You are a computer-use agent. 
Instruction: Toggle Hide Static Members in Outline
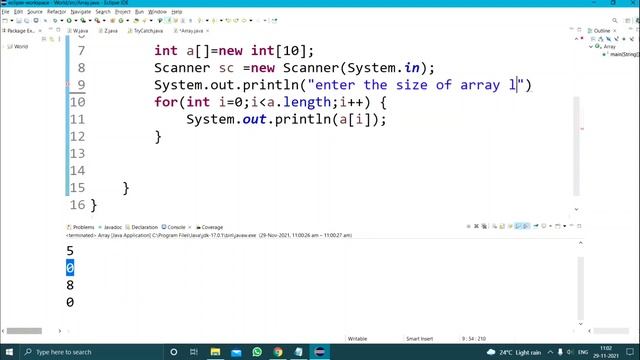point(616,39)
